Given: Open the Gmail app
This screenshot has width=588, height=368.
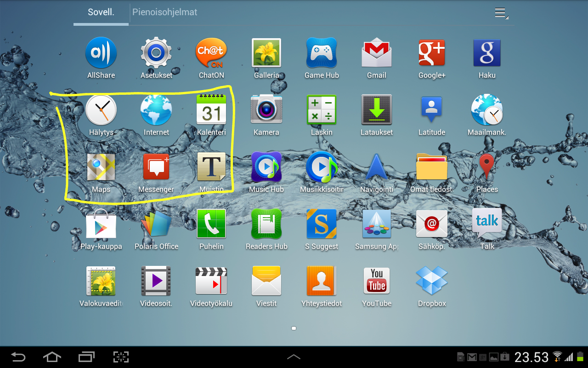Looking at the screenshot, I should pos(377,53).
